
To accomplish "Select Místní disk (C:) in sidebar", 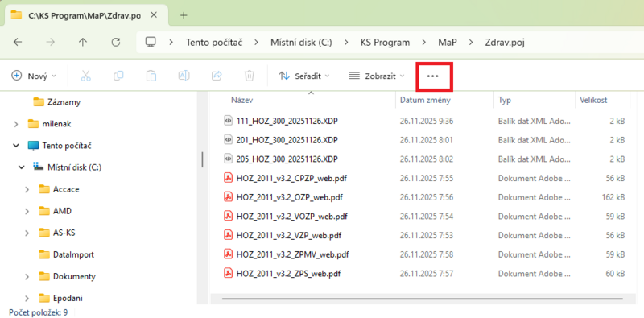I will (x=68, y=167).
